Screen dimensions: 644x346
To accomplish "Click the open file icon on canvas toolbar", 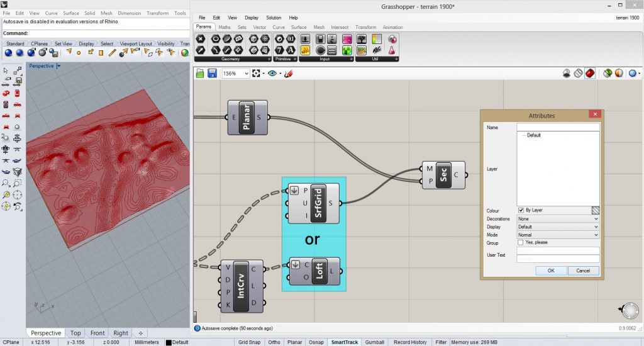I will point(200,74).
